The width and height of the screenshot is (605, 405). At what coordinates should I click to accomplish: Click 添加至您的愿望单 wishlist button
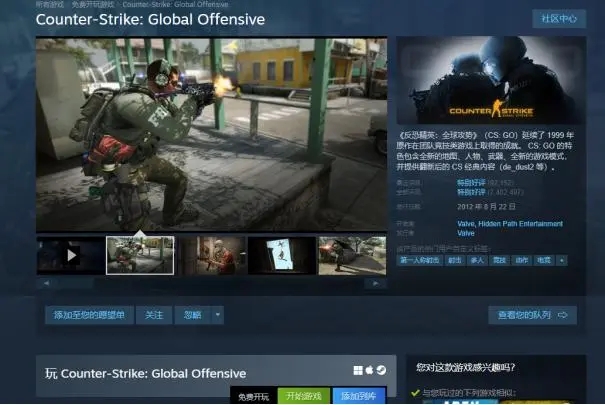pyautogui.click(x=89, y=315)
